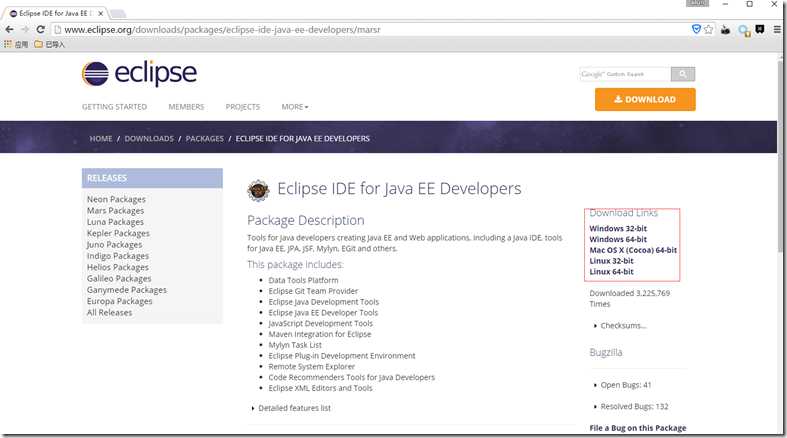Click the Bugzilla heading

[x=606, y=353]
